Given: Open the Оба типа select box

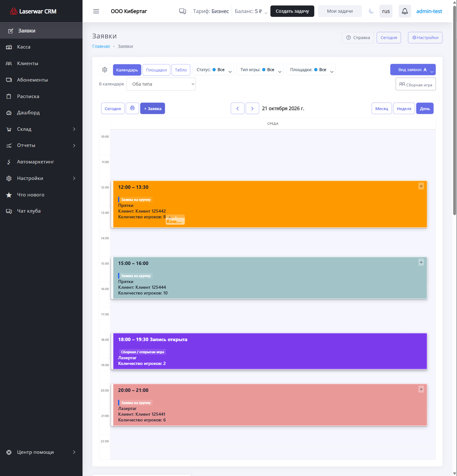Looking at the screenshot, I should point(161,84).
